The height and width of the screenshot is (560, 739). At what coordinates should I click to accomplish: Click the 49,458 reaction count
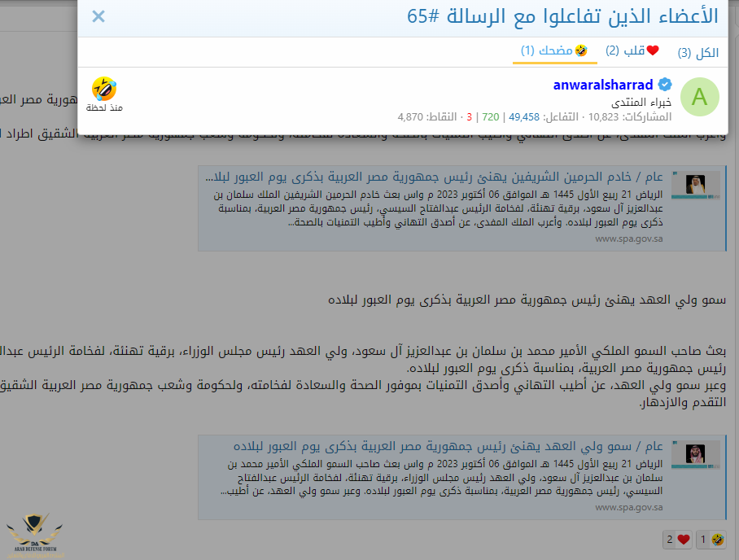pyautogui.click(x=523, y=117)
